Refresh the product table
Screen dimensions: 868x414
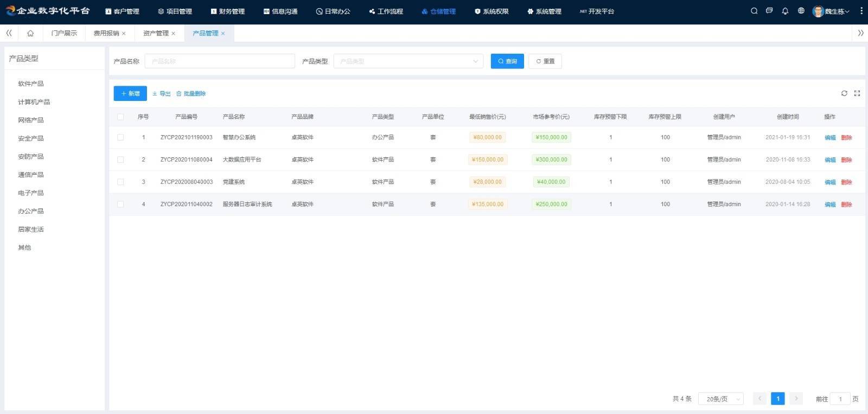pos(844,93)
